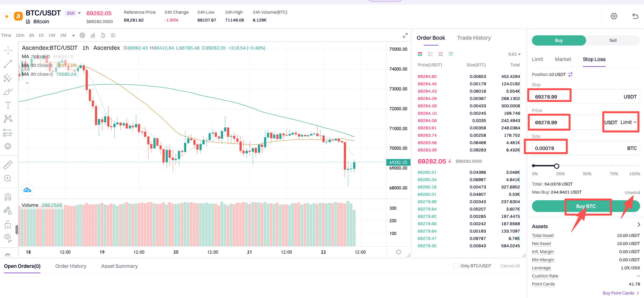
Task: Select the trend line drawing tool
Action: [x=8, y=64]
